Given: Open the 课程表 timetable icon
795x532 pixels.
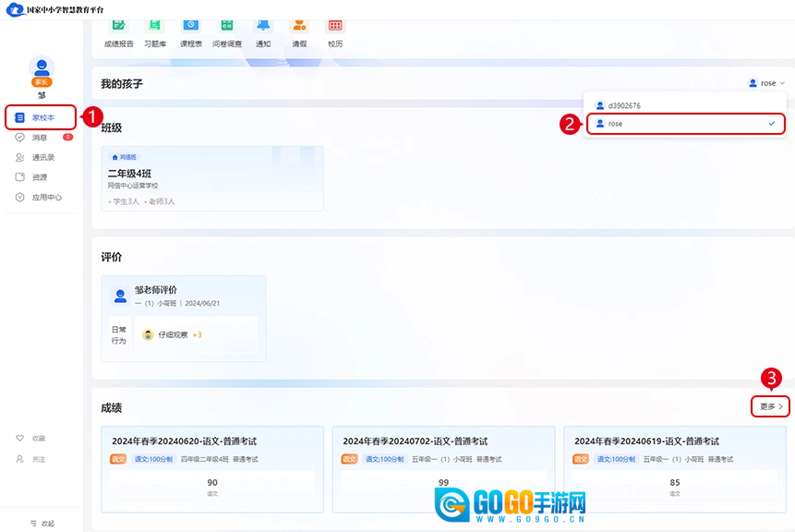Looking at the screenshot, I should (190, 27).
